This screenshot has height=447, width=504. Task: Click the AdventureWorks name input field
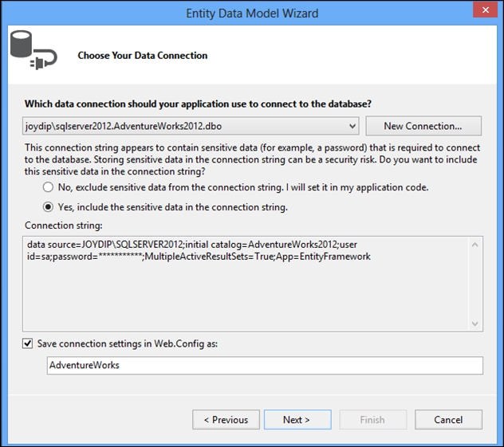(x=265, y=365)
